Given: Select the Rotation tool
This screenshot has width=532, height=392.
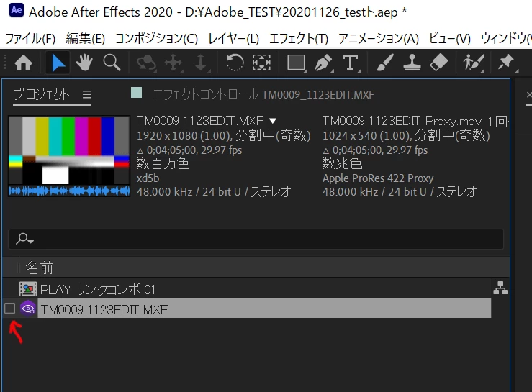Looking at the screenshot, I should (x=235, y=63).
